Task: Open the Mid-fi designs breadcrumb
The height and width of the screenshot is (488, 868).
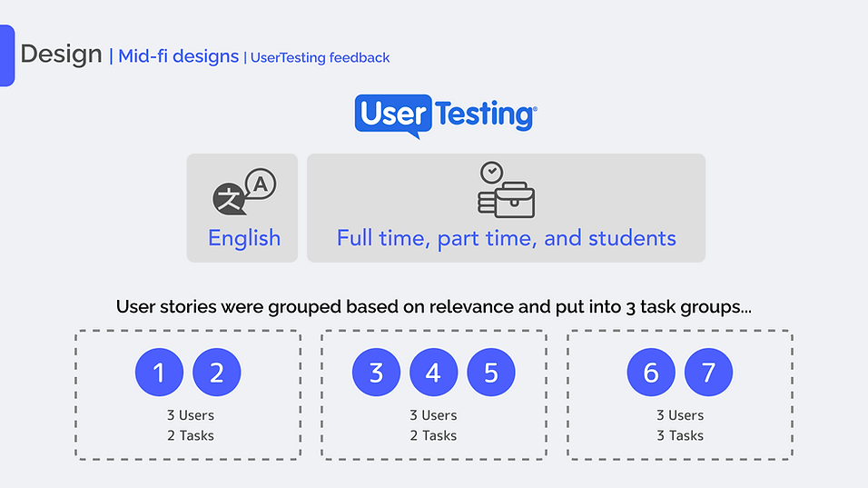Action: click(178, 56)
